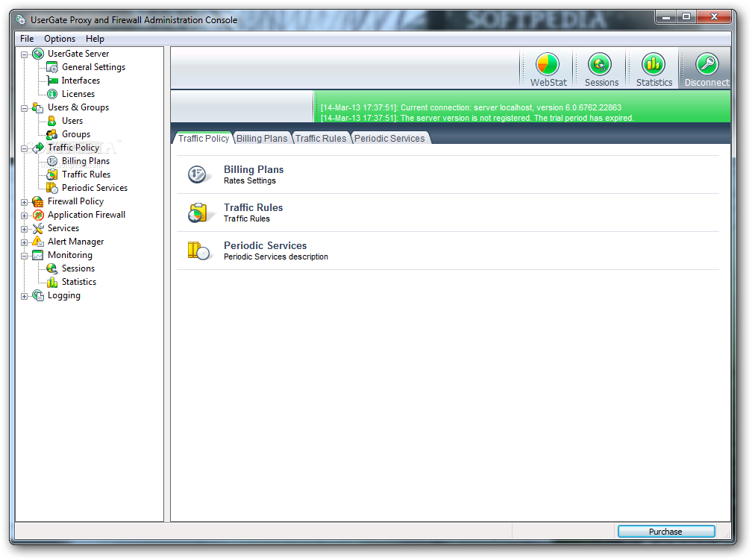This screenshot has height=560, width=752.
Task: Click the Users & Groups tree icon
Action: [38, 107]
